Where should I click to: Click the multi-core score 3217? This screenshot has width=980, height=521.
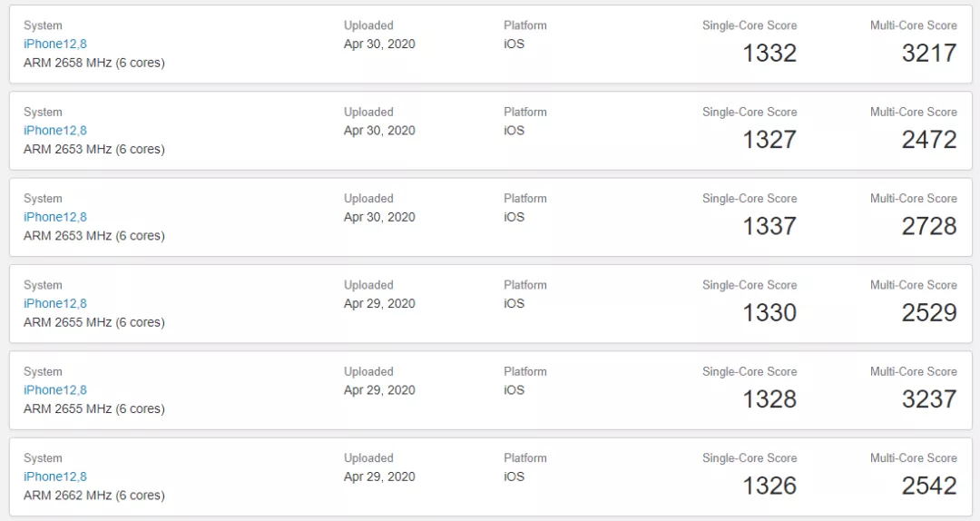point(929,53)
